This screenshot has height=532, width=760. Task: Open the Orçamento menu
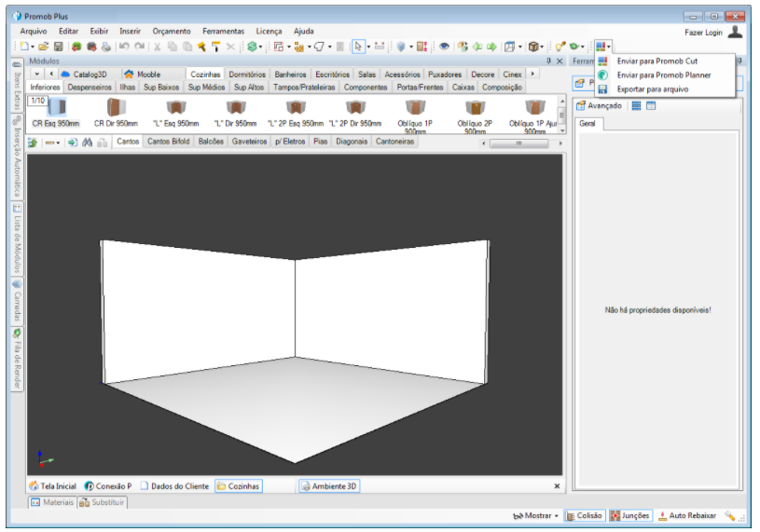(172, 31)
